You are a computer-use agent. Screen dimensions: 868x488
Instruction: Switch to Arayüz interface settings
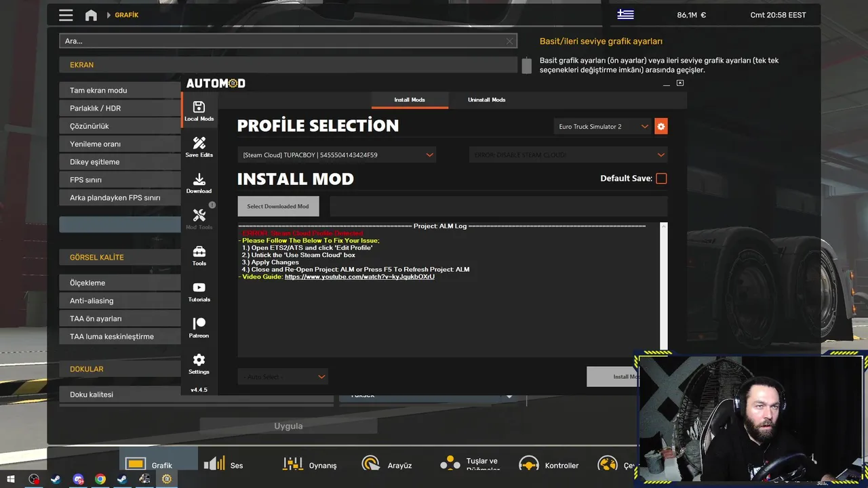click(387, 464)
